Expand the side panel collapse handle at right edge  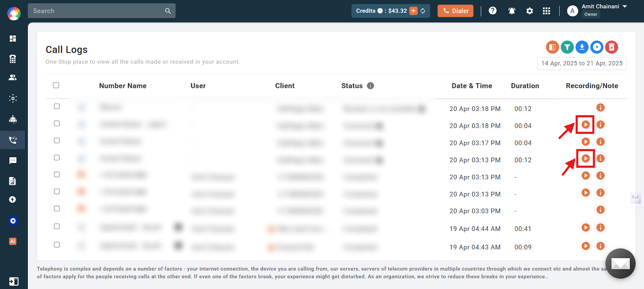[636, 197]
